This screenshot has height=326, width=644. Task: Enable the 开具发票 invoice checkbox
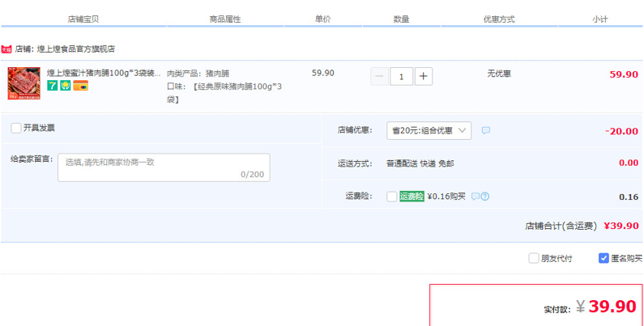(x=16, y=128)
